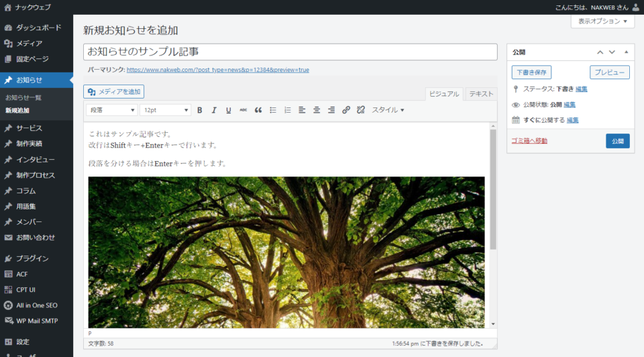Open サービス post type menu

pos(36,128)
